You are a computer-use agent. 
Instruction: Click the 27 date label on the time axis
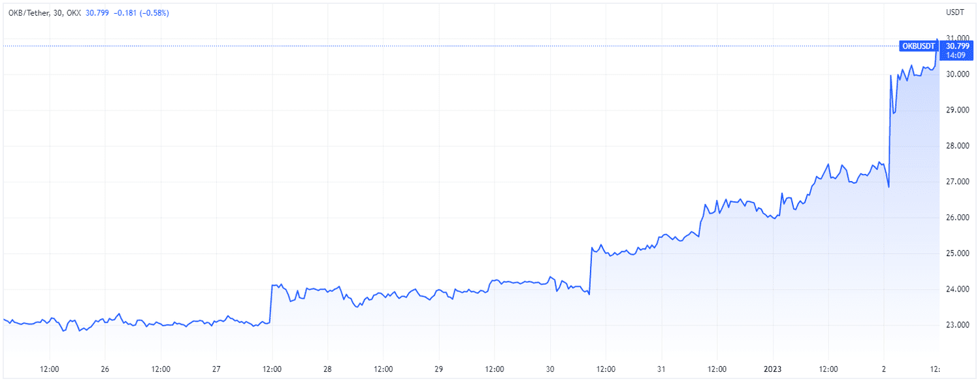[217, 368]
